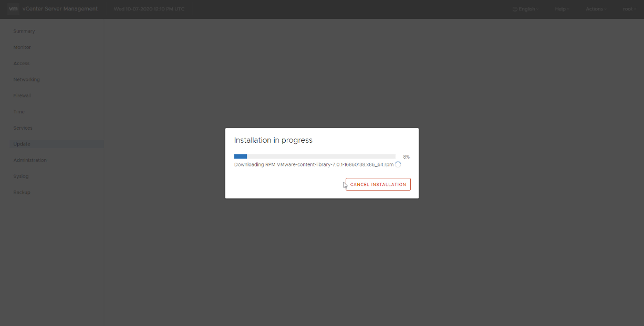Click the 8% progress value
Image resolution: width=644 pixels, height=326 pixels.
tap(407, 157)
